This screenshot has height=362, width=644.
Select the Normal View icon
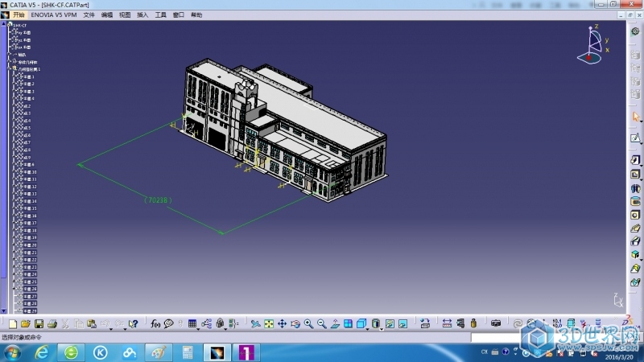coord(335,324)
